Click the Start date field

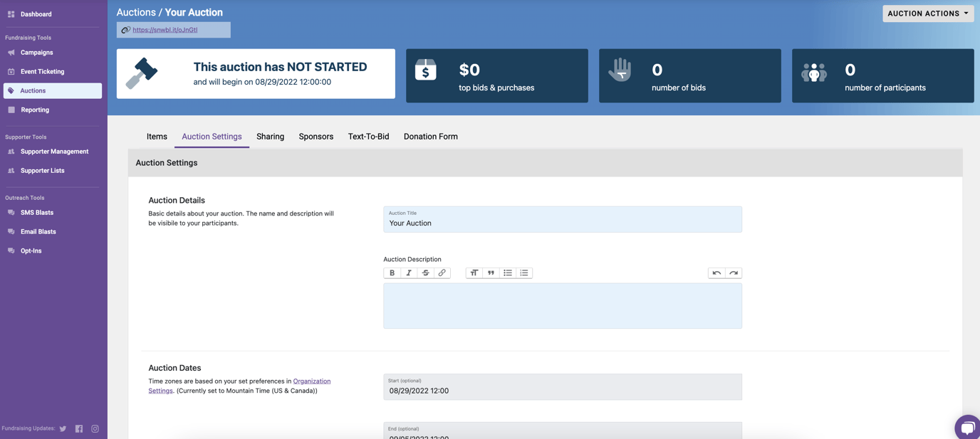pos(562,390)
